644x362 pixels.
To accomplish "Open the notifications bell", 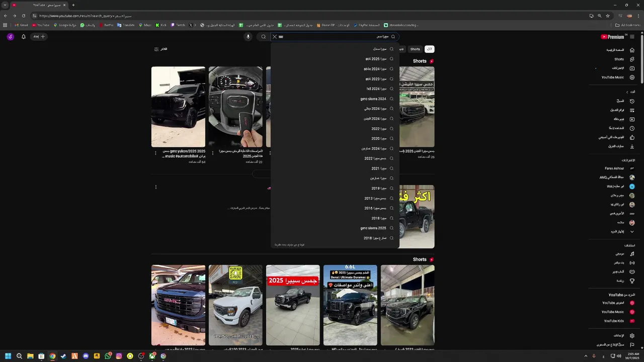I will [23, 37].
